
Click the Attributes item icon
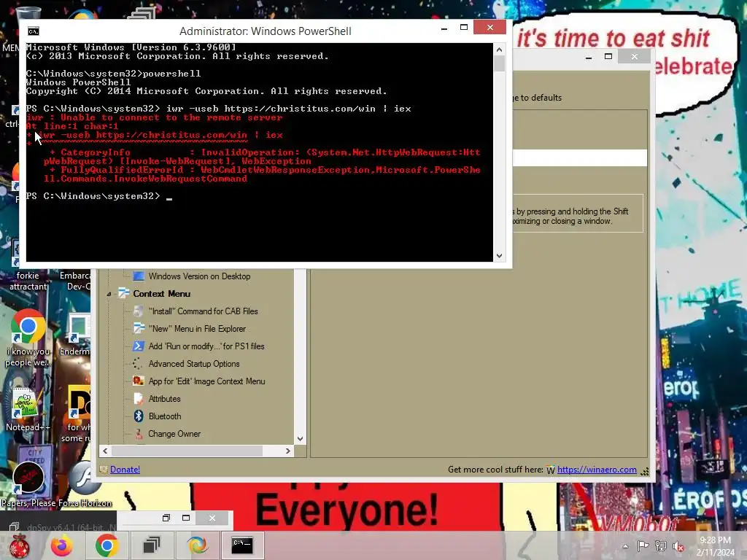(139, 399)
